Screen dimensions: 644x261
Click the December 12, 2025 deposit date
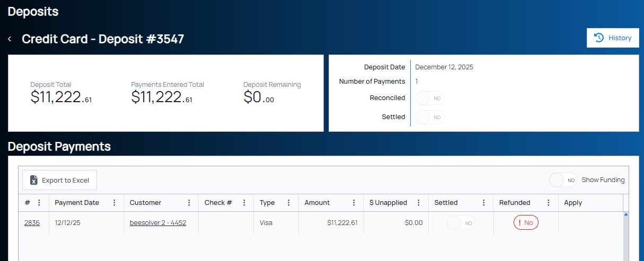[444, 67]
